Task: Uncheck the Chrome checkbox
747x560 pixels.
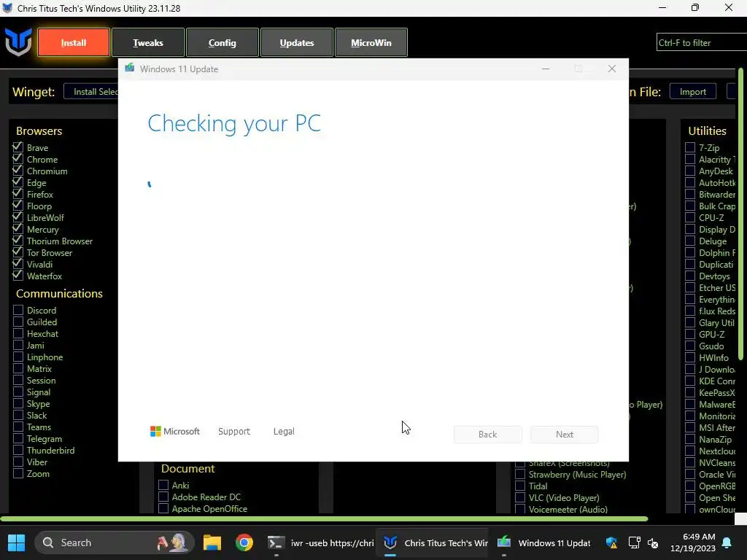Action: 18,159
